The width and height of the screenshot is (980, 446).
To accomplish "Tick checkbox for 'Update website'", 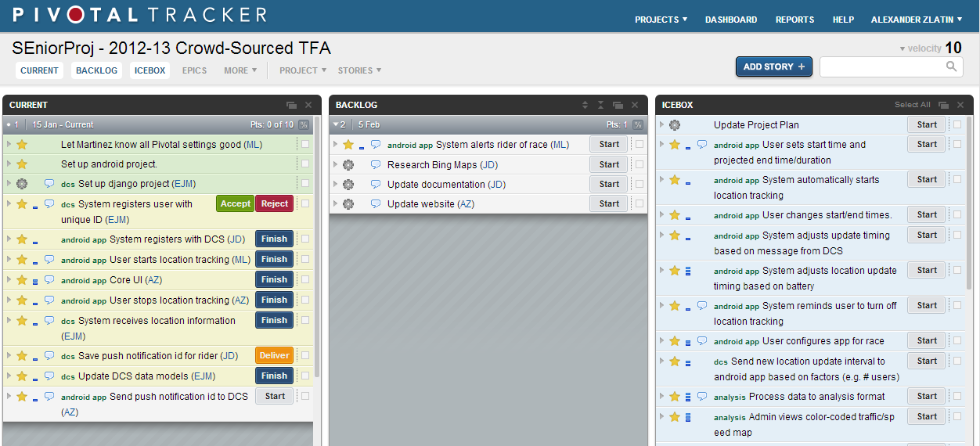I will [640, 204].
